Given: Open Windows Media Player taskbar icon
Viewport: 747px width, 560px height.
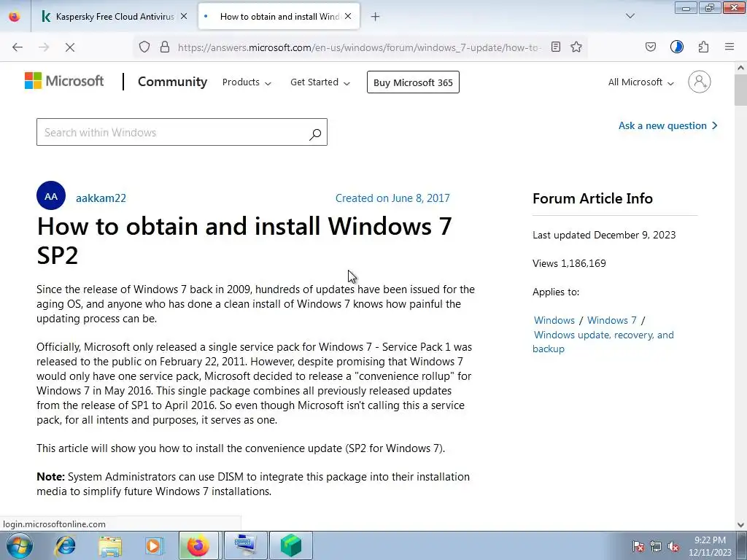Looking at the screenshot, I should point(155,545).
